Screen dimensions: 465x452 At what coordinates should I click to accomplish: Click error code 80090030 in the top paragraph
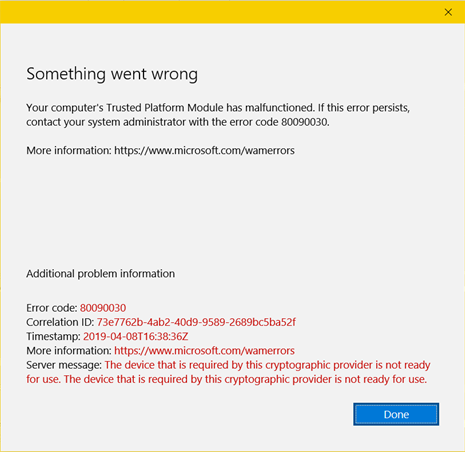click(x=305, y=122)
